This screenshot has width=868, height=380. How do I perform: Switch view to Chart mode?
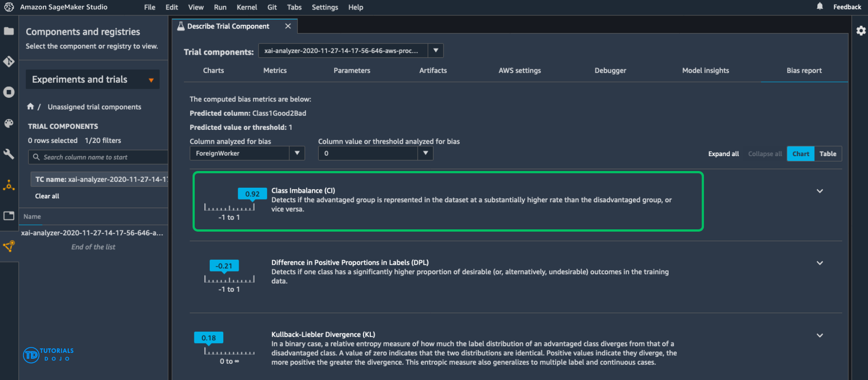point(800,154)
